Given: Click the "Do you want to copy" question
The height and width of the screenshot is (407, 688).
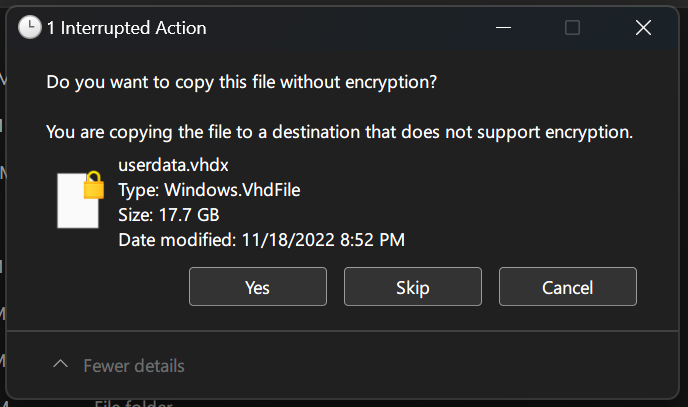Looking at the screenshot, I should click(242, 82).
